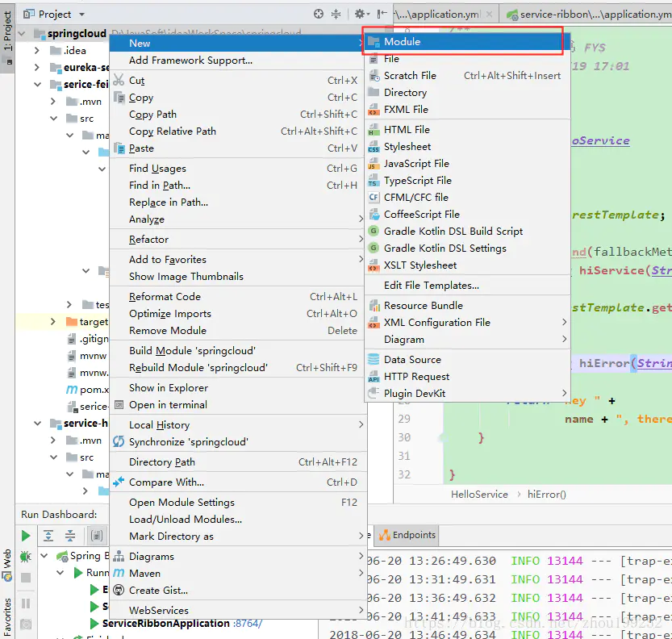Click the Project panel settings gear icon
The width and height of the screenshot is (672, 639).
(360, 14)
